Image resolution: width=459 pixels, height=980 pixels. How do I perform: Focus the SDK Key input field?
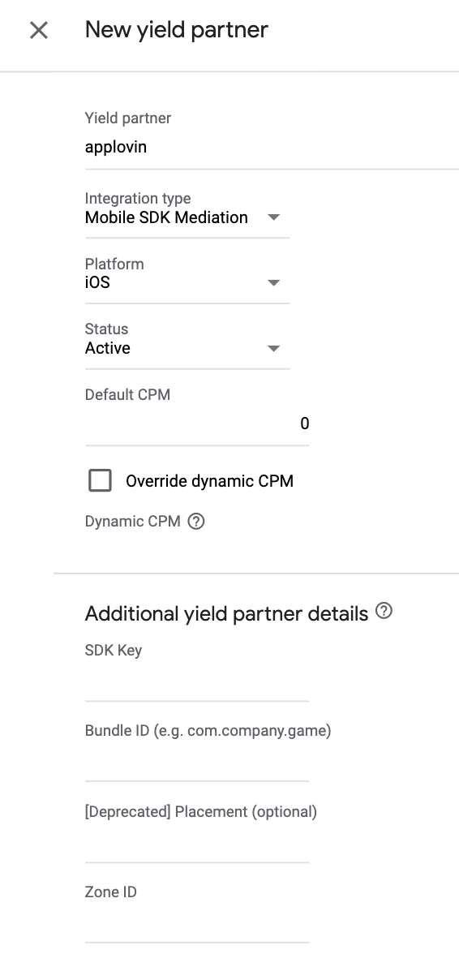pos(197,681)
